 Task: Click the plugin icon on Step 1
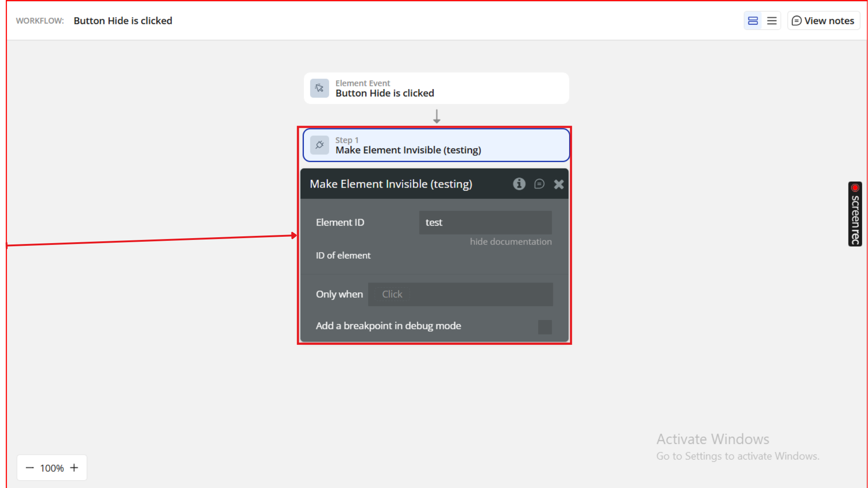(x=320, y=145)
